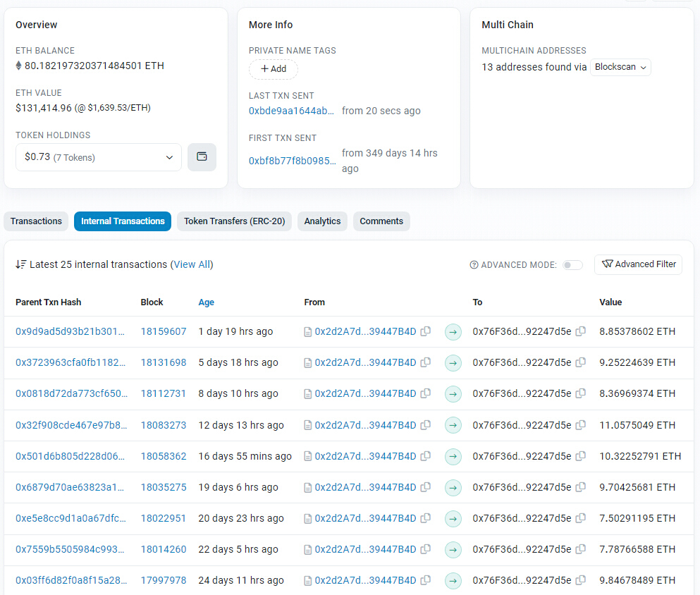Switch to Token Transfers (ERC-20) tab
The image size is (700, 595).
click(234, 221)
